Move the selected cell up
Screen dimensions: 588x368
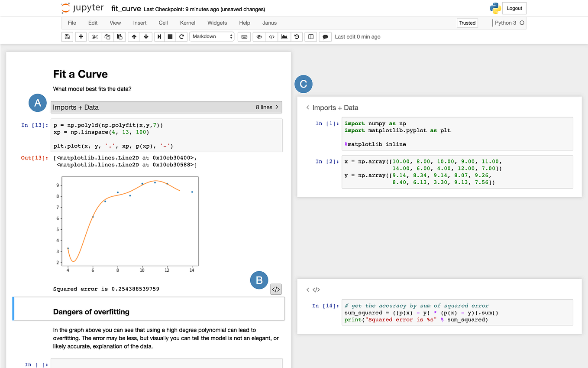point(134,37)
